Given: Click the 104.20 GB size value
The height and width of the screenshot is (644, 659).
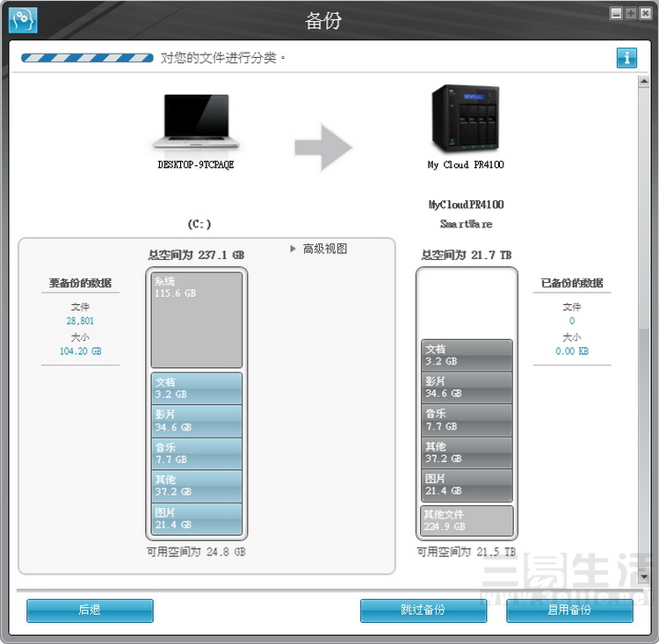Looking at the screenshot, I should pos(80,351).
